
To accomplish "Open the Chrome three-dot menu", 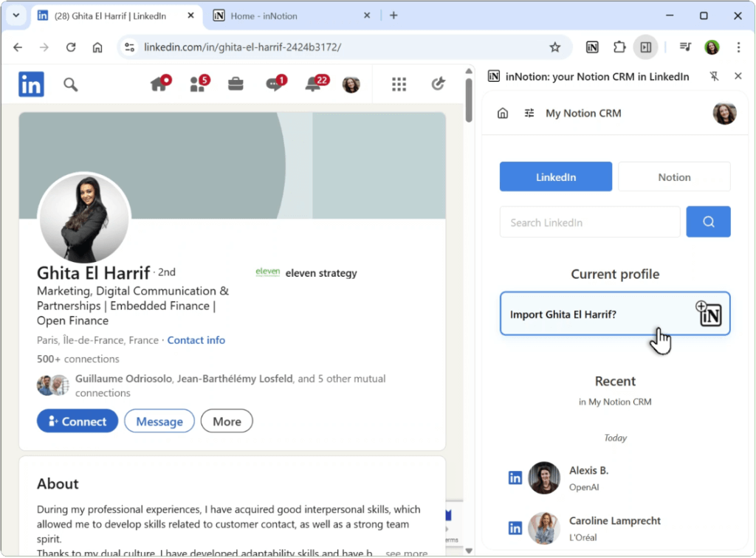I will pyautogui.click(x=738, y=47).
